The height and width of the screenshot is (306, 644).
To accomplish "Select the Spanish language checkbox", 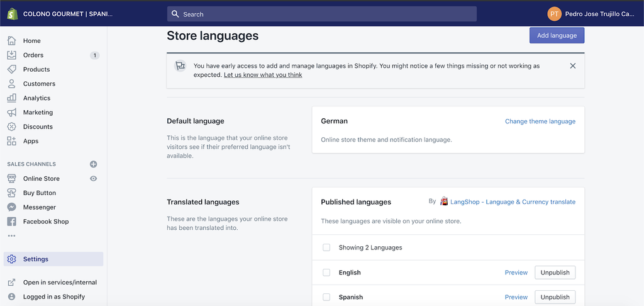I will point(326,297).
